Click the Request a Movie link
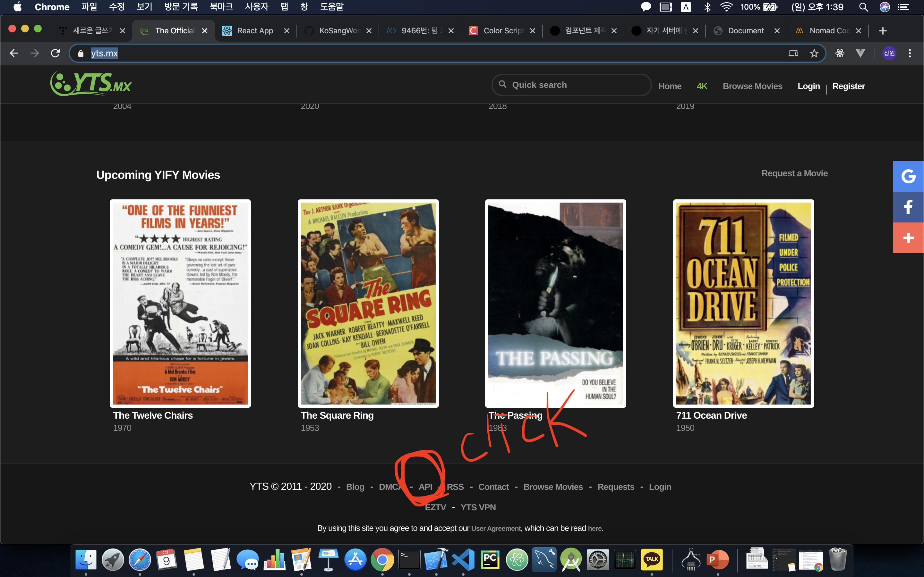Image resolution: width=924 pixels, height=577 pixels. pos(794,173)
